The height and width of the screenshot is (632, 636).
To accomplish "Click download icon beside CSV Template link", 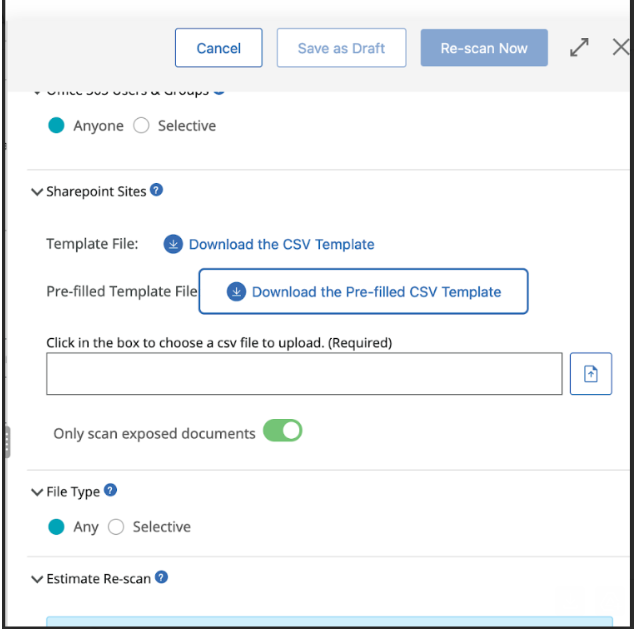I will click(x=173, y=244).
